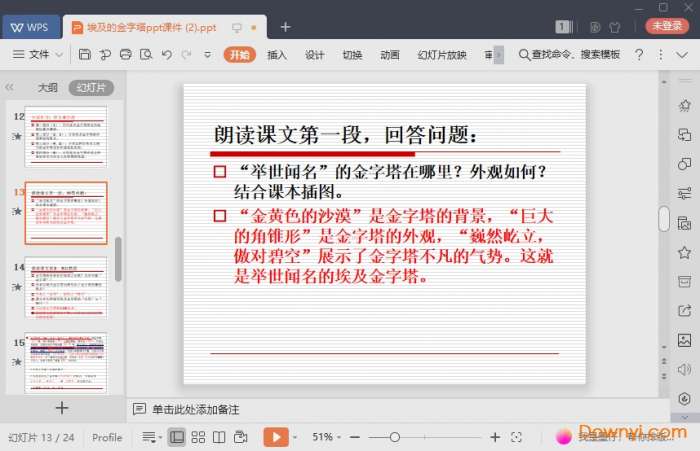Open the right sidebar star favorites icon
Image resolution: width=700 pixels, height=451 pixels.
(x=684, y=252)
